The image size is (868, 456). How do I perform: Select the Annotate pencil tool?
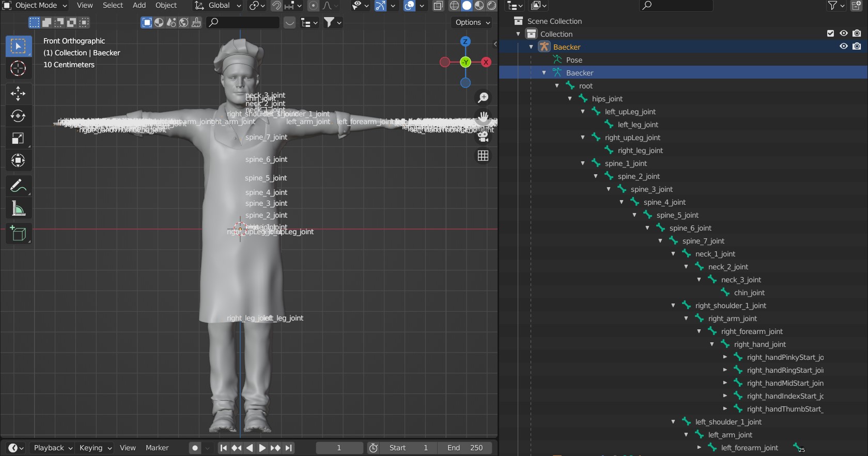[x=18, y=185]
